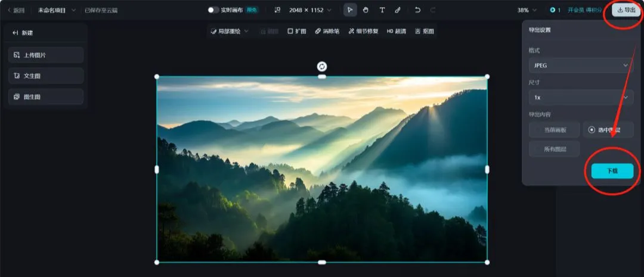Toggle the 实时画布 switch
Screen dimensions: 644x277
pos(213,10)
